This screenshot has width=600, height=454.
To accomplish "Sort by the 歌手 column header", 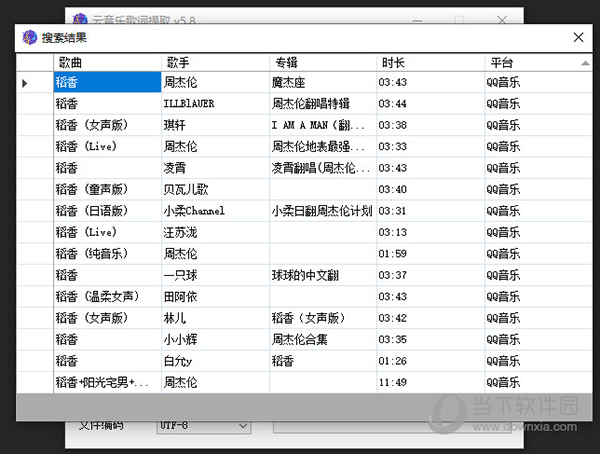I will point(215,62).
